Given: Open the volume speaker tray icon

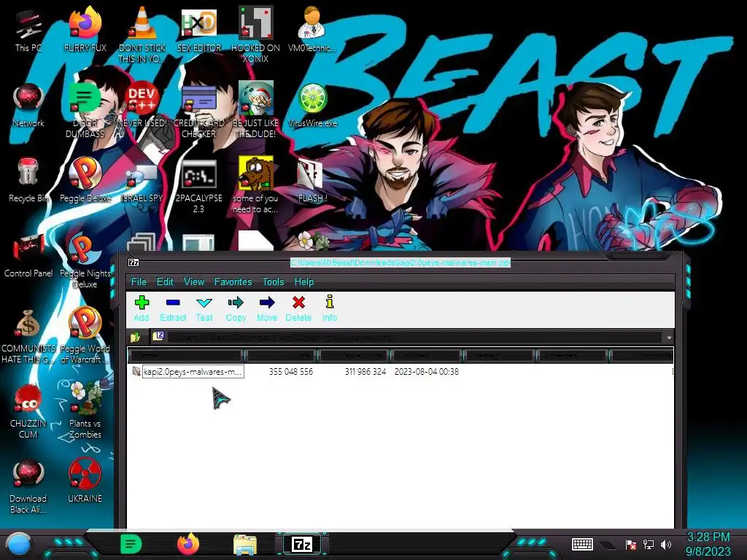Looking at the screenshot, I should [666, 544].
